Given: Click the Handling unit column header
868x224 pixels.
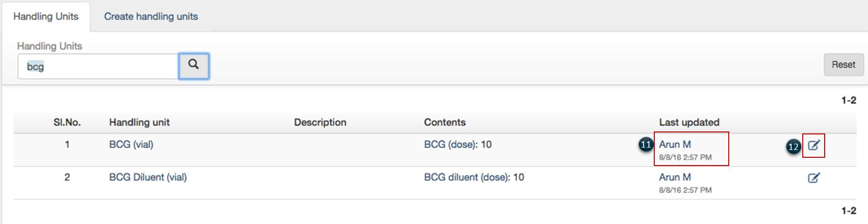Looking at the screenshot, I should pos(139,123).
